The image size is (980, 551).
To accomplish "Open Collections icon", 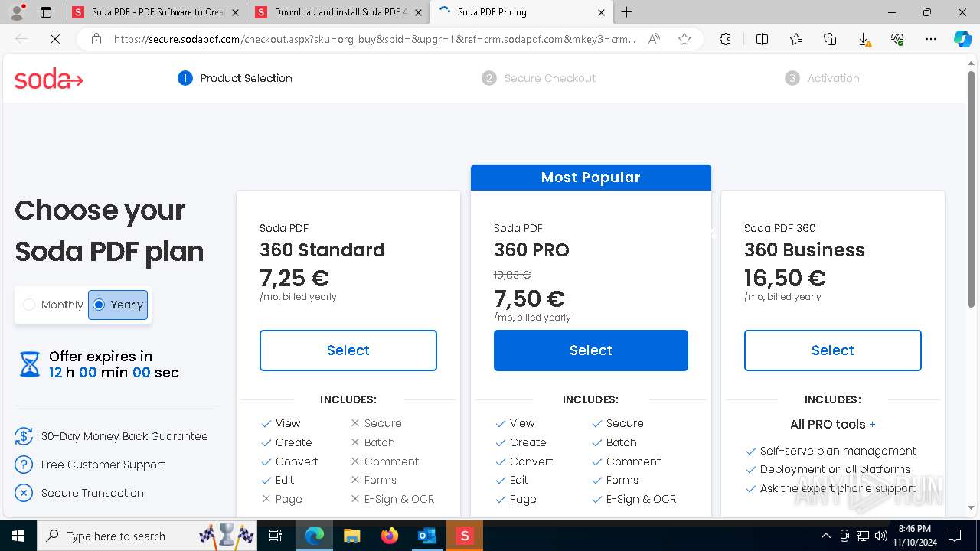I will (x=830, y=40).
